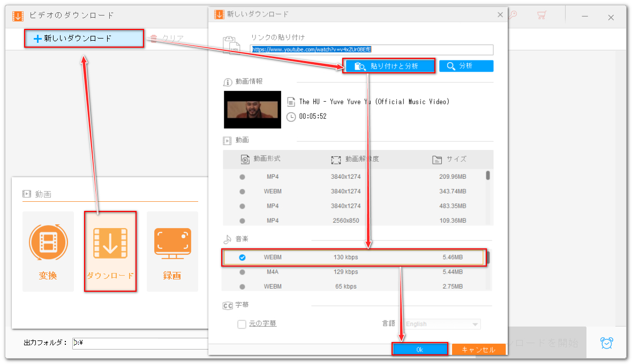The width and height of the screenshot is (632, 364).
Task: Click the 分析 (Analyze) magnifier button
Action: tap(466, 66)
